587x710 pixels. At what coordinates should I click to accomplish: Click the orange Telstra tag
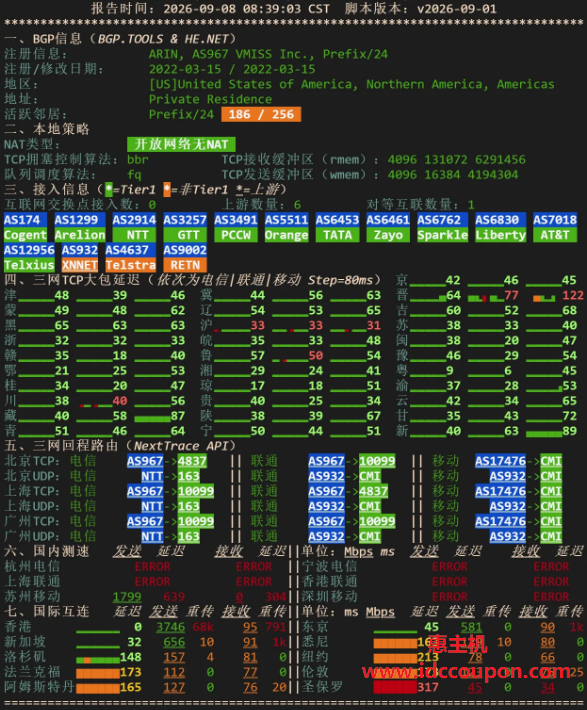point(130,265)
